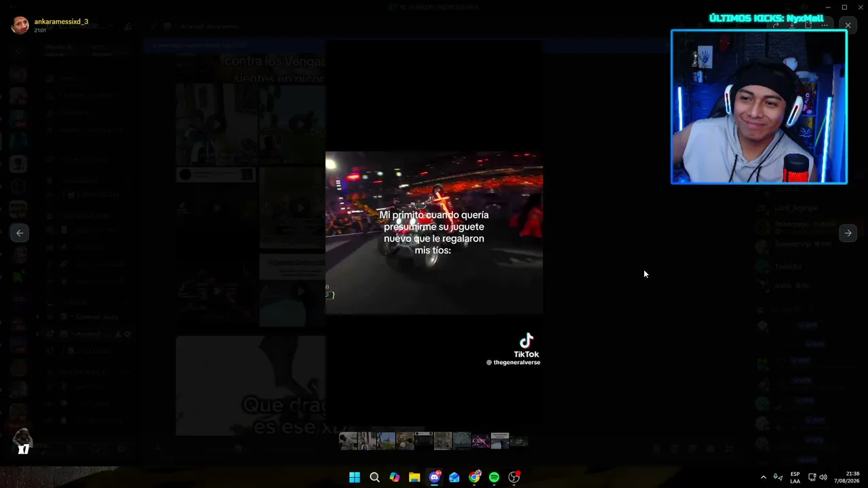
Task: Select the ninth thumbnail in the media strip
Action: pyautogui.click(x=500, y=441)
